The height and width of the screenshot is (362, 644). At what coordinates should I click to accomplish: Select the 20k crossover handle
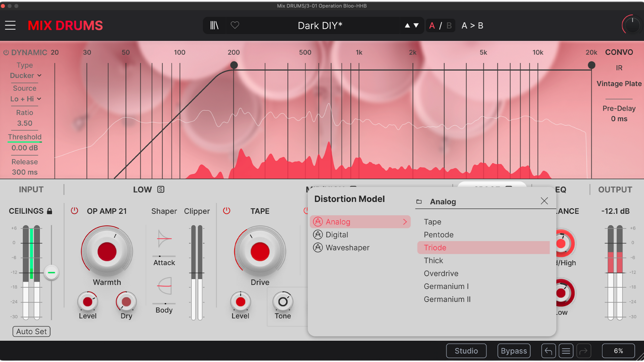tap(592, 65)
